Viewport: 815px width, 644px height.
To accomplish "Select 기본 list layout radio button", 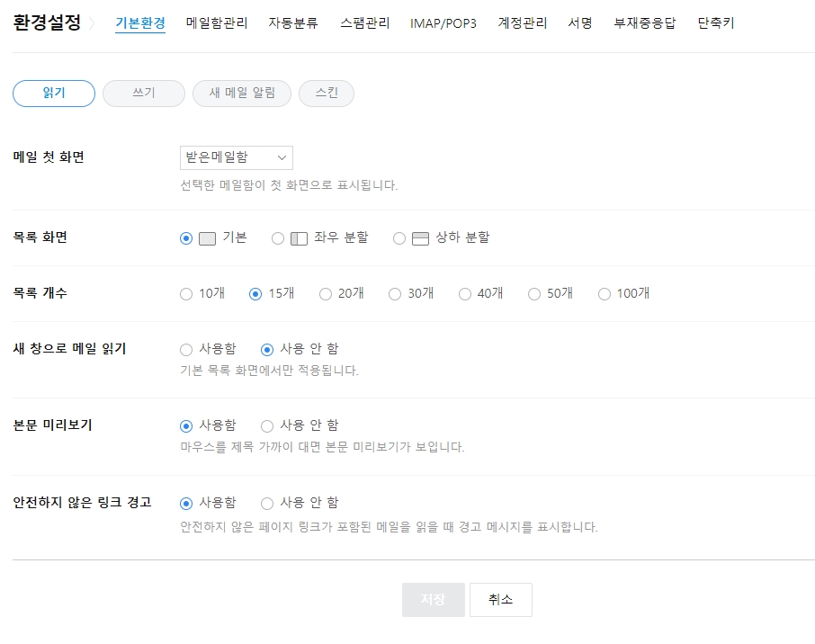I will pos(186,238).
